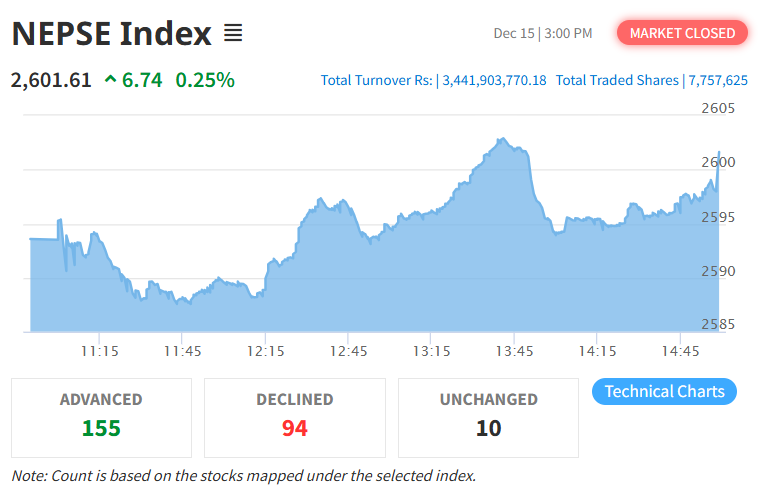Screen dimensions: 758x495
Task: Click the chart peak near 13:45
Action: 502,140
